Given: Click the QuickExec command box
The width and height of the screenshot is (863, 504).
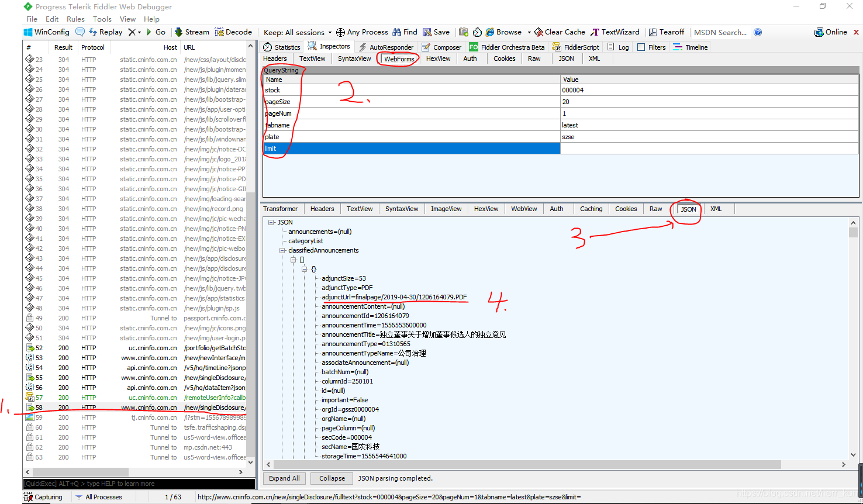Looking at the screenshot, I should pyautogui.click(x=139, y=484).
